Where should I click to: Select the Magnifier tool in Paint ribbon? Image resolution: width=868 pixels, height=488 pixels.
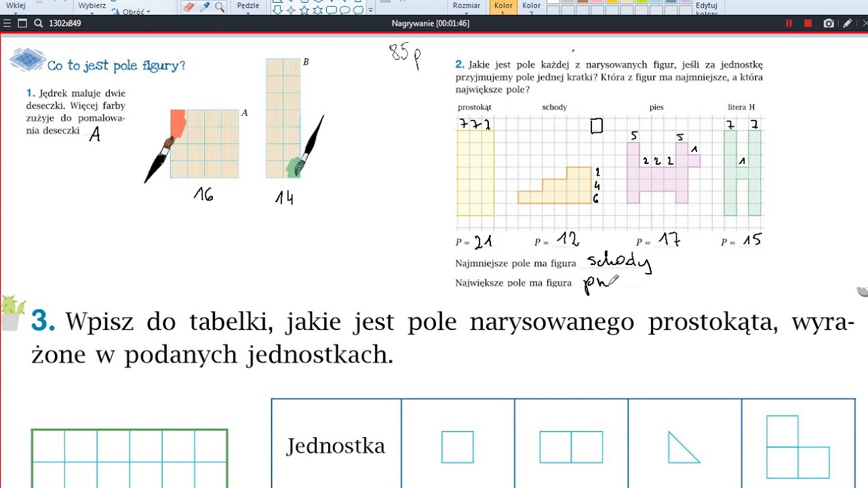pyautogui.click(x=219, y=7)
